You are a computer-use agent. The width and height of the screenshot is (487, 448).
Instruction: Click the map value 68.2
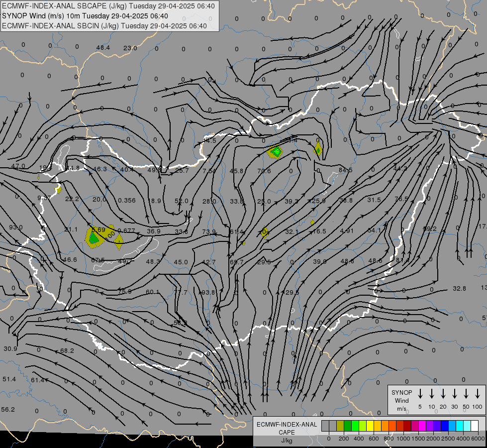coord(67,351)
